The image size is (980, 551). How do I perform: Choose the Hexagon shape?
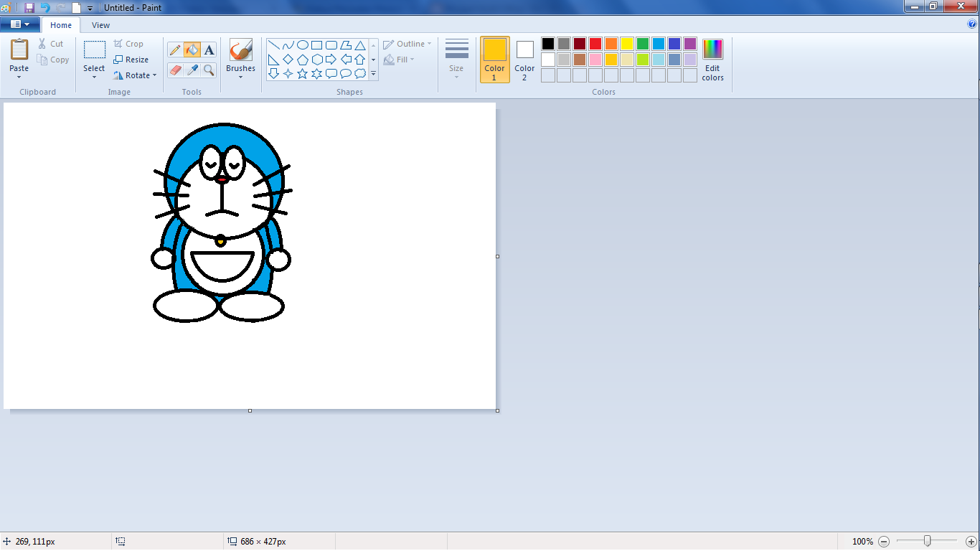(x=316, y=59)
